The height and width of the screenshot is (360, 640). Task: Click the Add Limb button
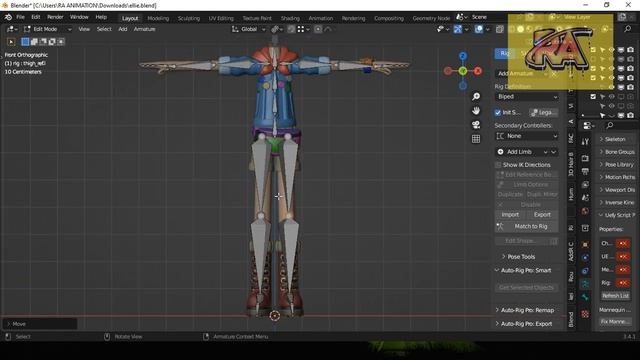tap(519, 152)
